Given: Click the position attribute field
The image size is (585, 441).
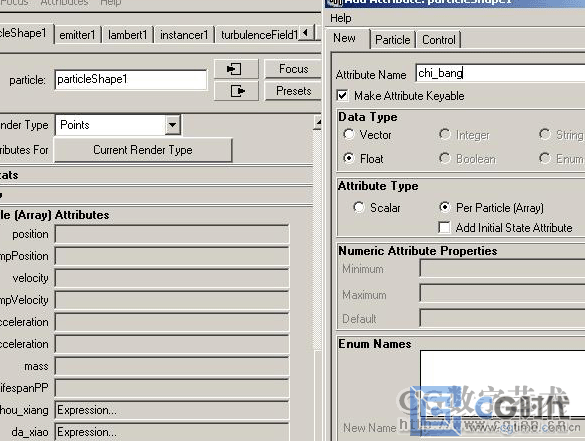Looking at the screenshot, I should coord(172,234).
